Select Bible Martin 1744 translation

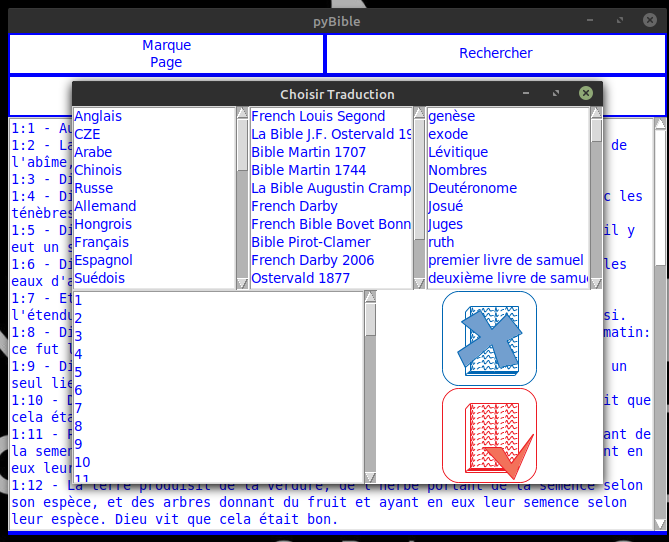coord(308,170)
